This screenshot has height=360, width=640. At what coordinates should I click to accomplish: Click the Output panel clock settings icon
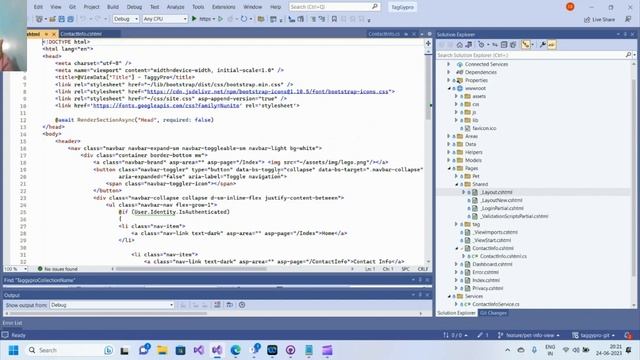click(242, 305)
